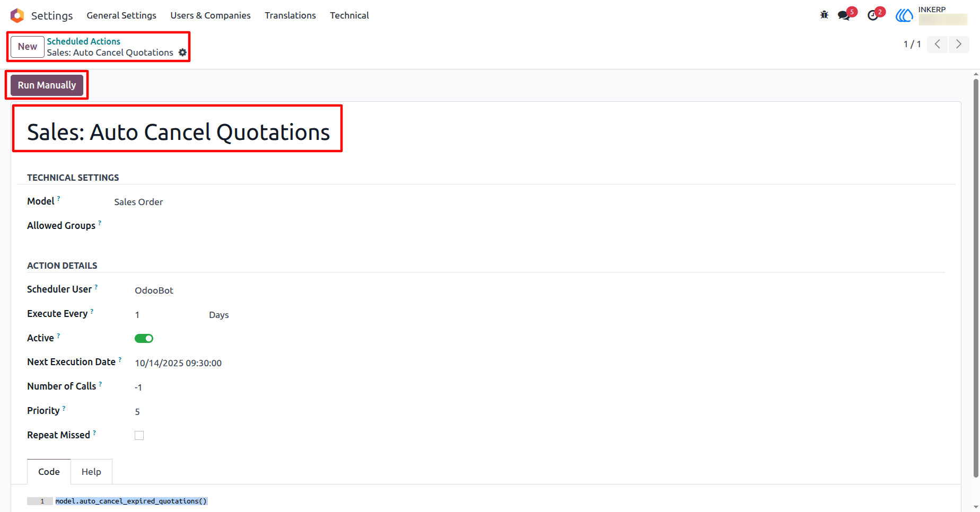The height and width of the screenshot is (512, 980).
Task: Click the INKERP company logo icon
Action: point(905,15)
